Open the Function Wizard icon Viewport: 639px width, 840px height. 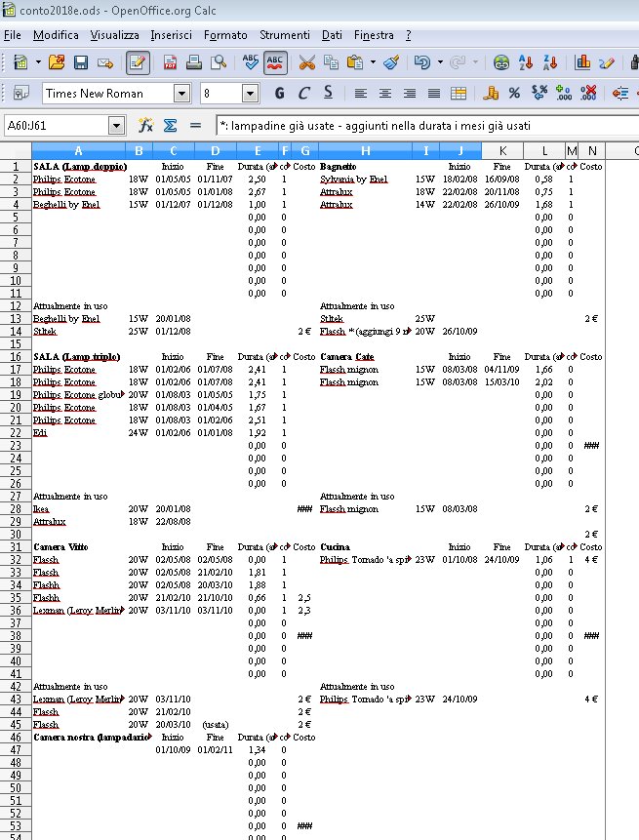(145, 126)
